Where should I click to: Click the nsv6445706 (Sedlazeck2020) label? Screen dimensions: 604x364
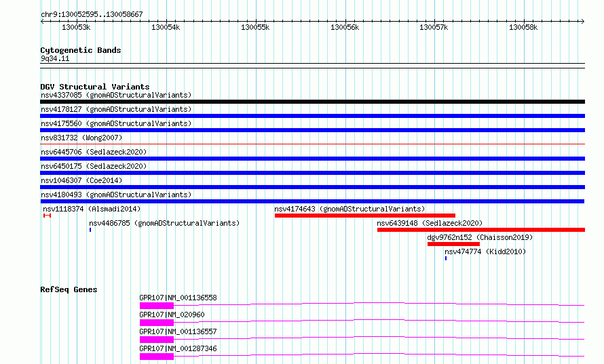[x=94, y=152]
